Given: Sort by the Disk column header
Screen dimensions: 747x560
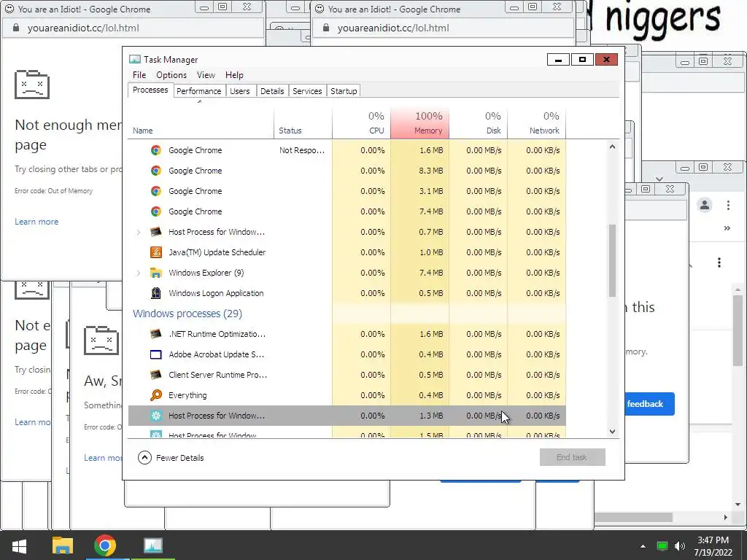Looking at the screenshot, I should (x=479, y=124).
